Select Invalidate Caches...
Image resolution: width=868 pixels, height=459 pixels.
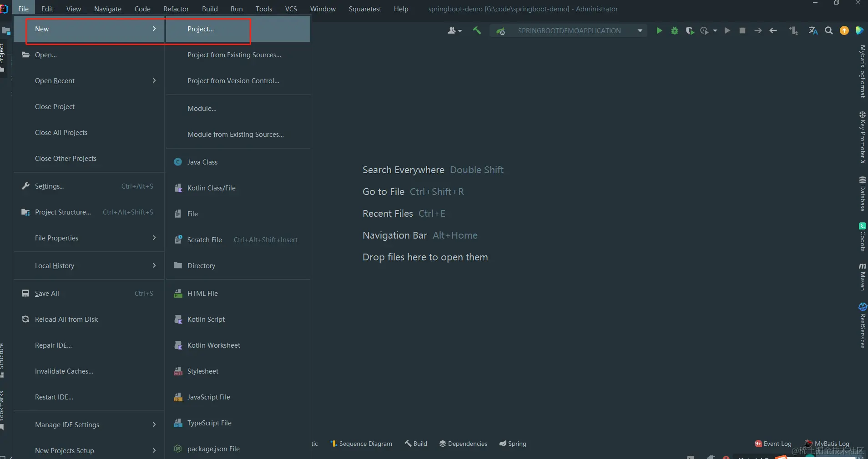click(x=89, y=371)
